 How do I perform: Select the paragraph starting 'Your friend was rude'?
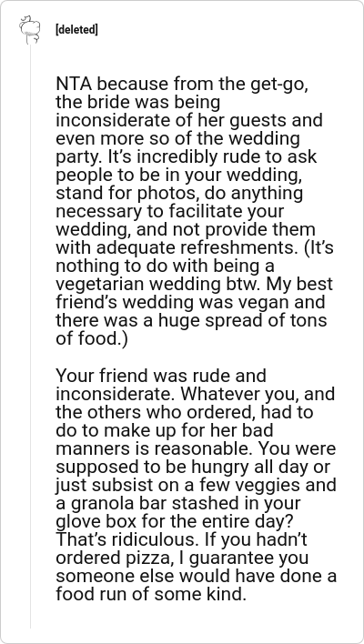point(196,485)
